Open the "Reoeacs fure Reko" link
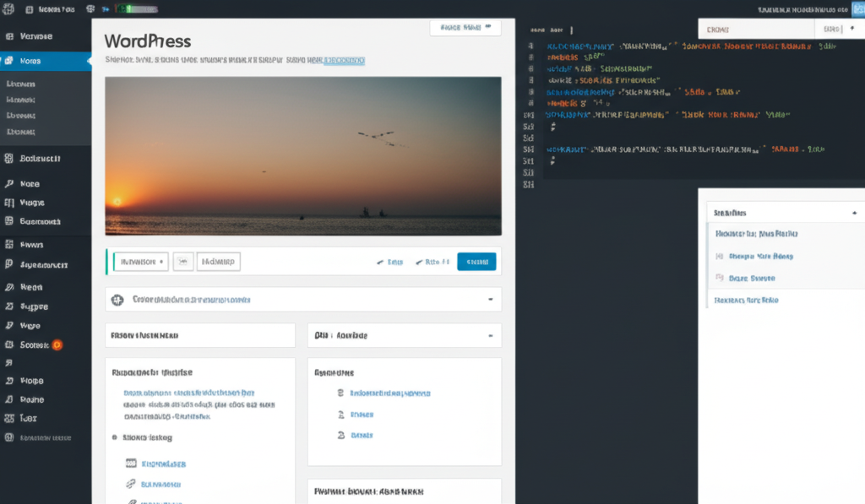The height and width of the screenshot is (504, 865). point(747,300)
